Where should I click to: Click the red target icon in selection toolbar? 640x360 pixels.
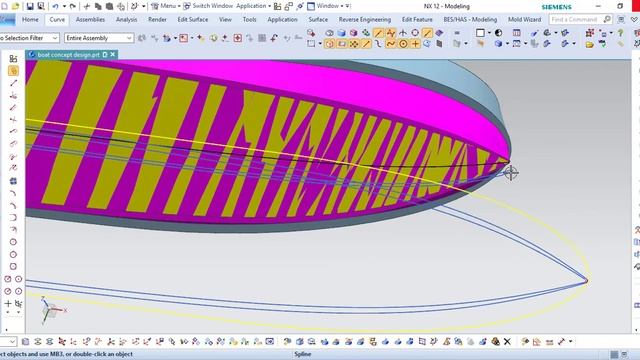pyautogui.click(x=238, y=38)
